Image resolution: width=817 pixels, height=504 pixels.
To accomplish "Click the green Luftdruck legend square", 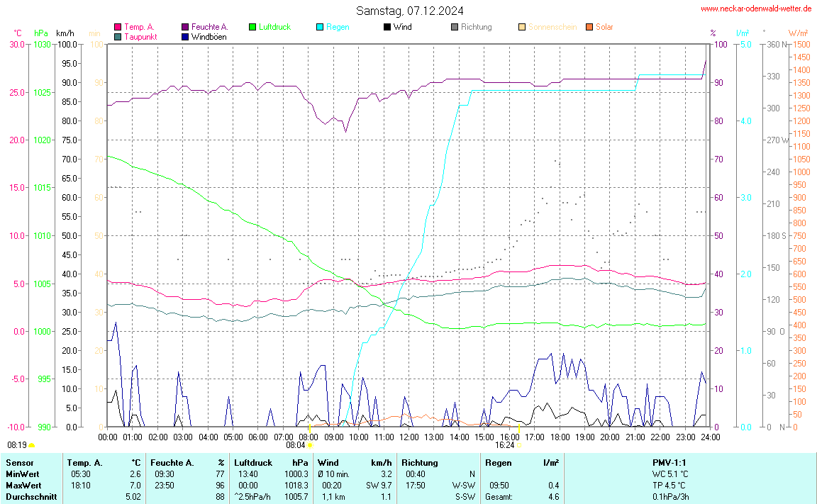I will [x=252, y=27].
